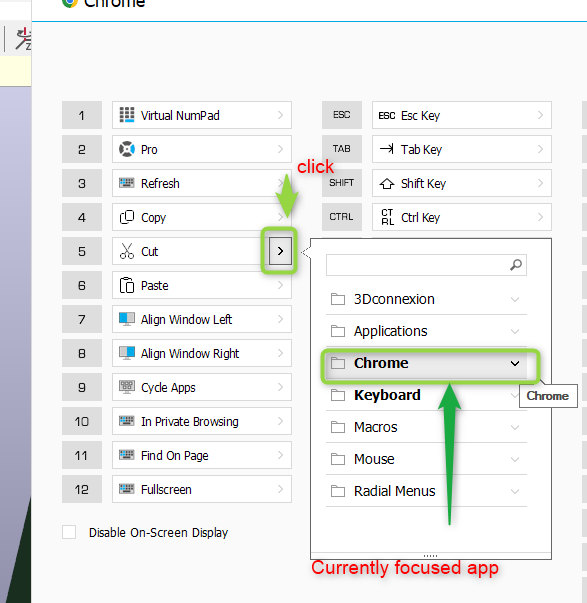Enable Disable On-Screen Display checkbox

[69, 532]
